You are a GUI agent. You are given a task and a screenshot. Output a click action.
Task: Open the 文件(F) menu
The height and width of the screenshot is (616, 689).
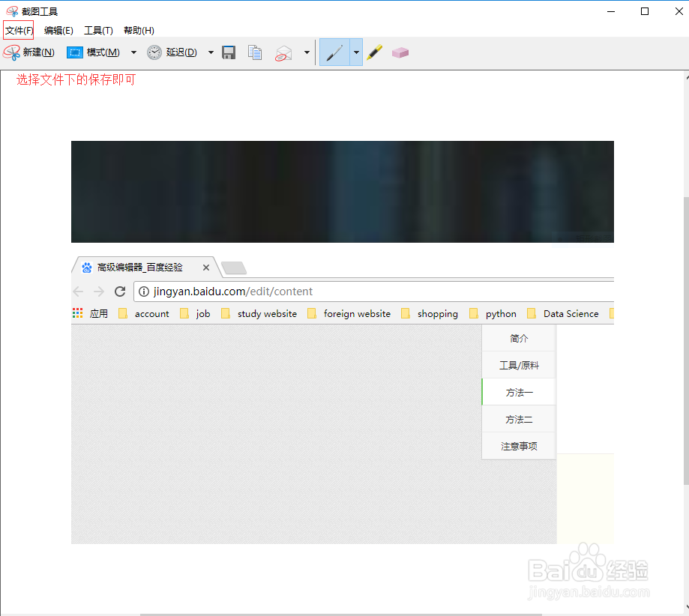click(18, 30)
